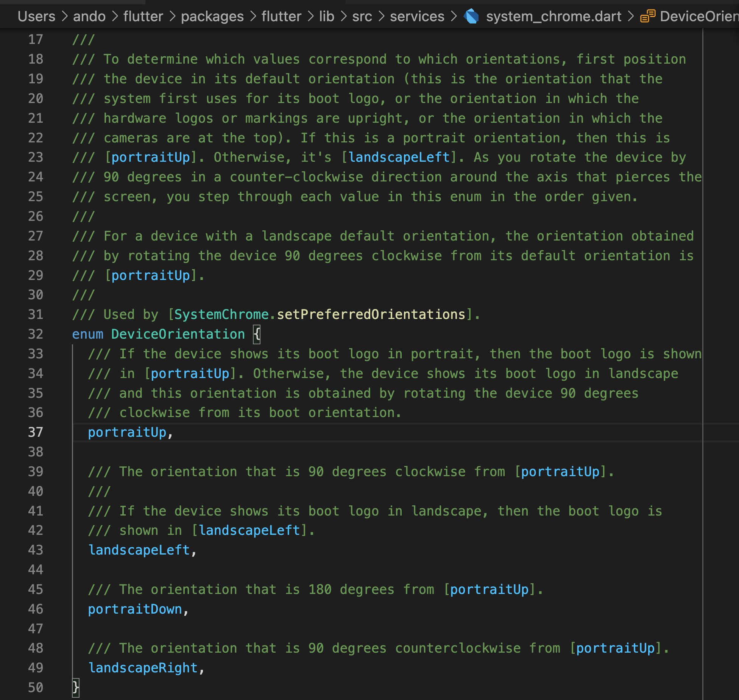Click the landscapeLeft enum member on line 43
The height and width of the screenshot is (700, 739).
(139, 550)
